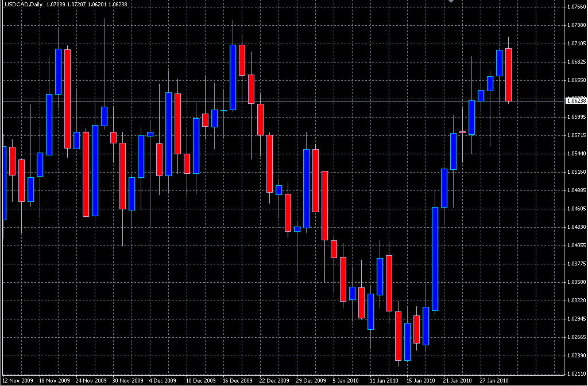Select the low price value 1.06201

coord(97,5)
